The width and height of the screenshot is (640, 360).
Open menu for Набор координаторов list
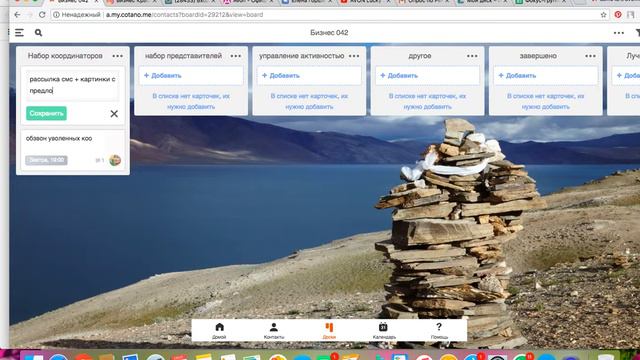click(x=118, y=56)
